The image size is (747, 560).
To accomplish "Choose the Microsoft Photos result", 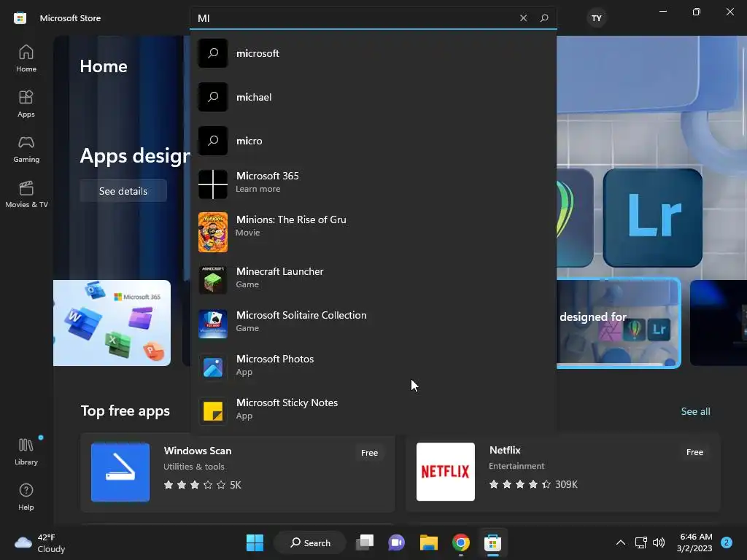I will click(373, 367).
